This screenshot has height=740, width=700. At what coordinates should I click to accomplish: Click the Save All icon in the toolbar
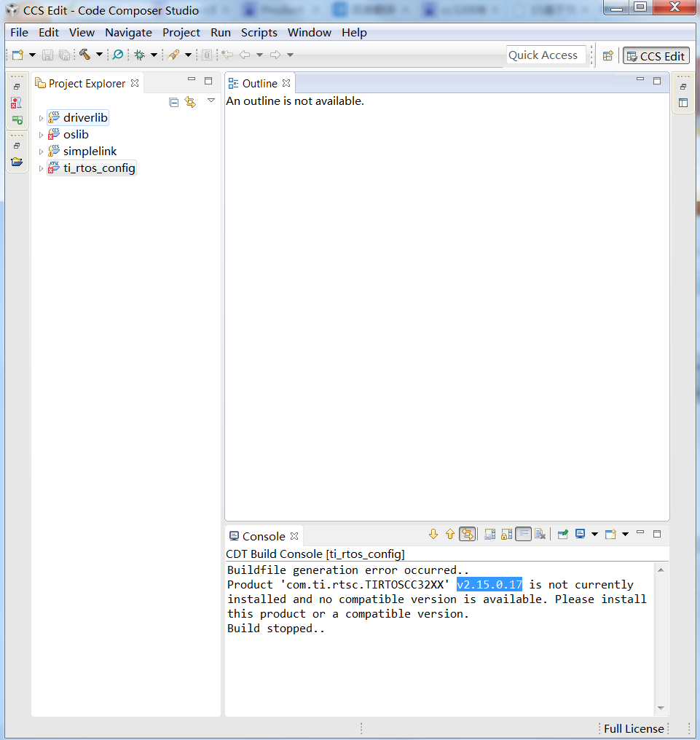pos(64,55)
